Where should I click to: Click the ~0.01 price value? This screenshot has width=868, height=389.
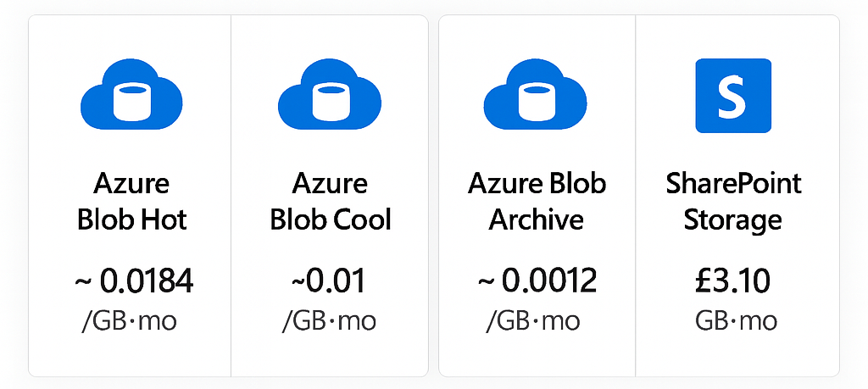pyautogui.click(x=330, y=281)
